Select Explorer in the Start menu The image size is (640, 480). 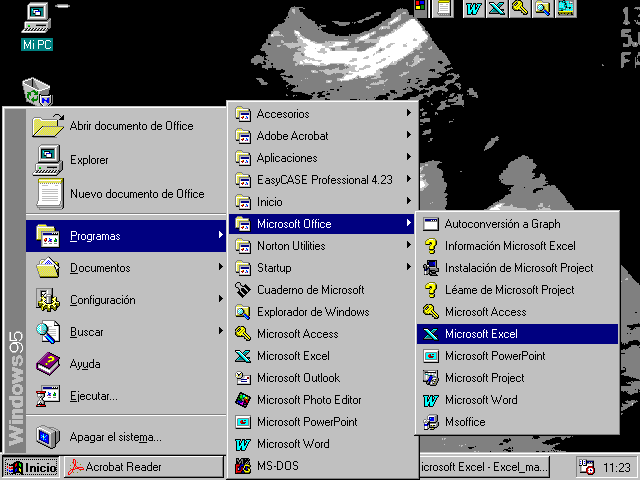click(x=126, y=160)
